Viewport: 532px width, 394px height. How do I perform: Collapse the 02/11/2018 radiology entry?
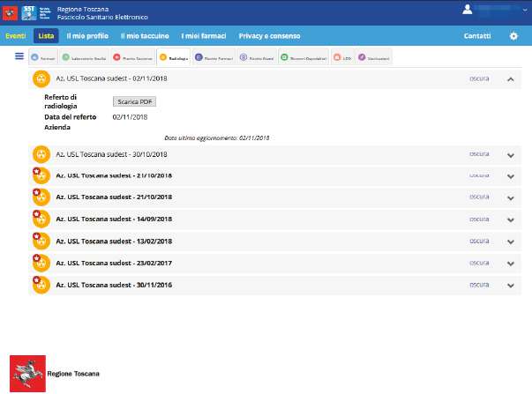[511, 79]
